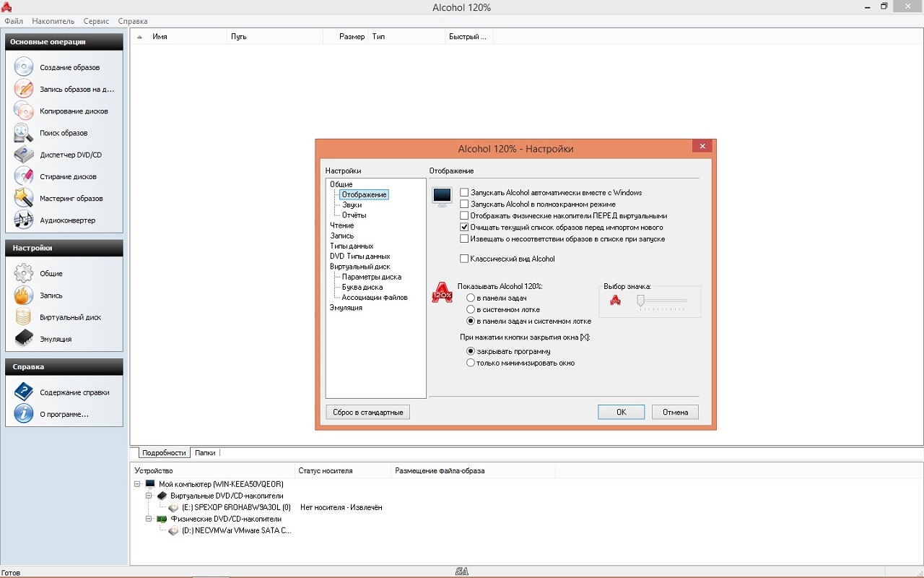The width and height of the screenshot is (924, 578).
Task: Click the Поиск образов search icon
Action: (x=24, y=133)
